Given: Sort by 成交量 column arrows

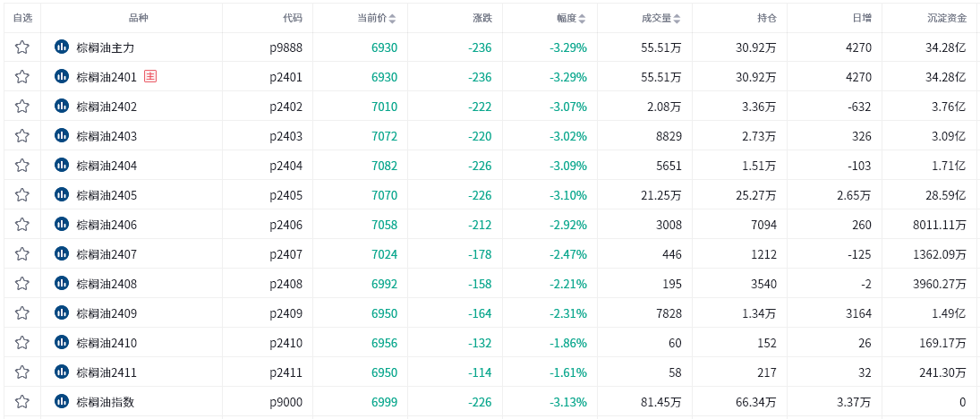Looking at the screenshot, I should pyautogui.click(x=677, y=19).
